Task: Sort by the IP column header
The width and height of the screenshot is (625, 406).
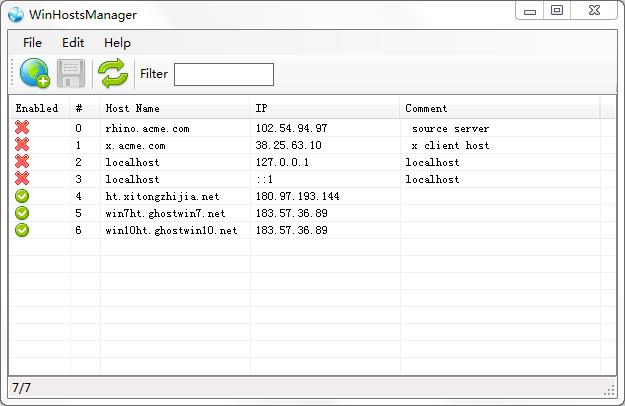Action: (x=262, y=108)
